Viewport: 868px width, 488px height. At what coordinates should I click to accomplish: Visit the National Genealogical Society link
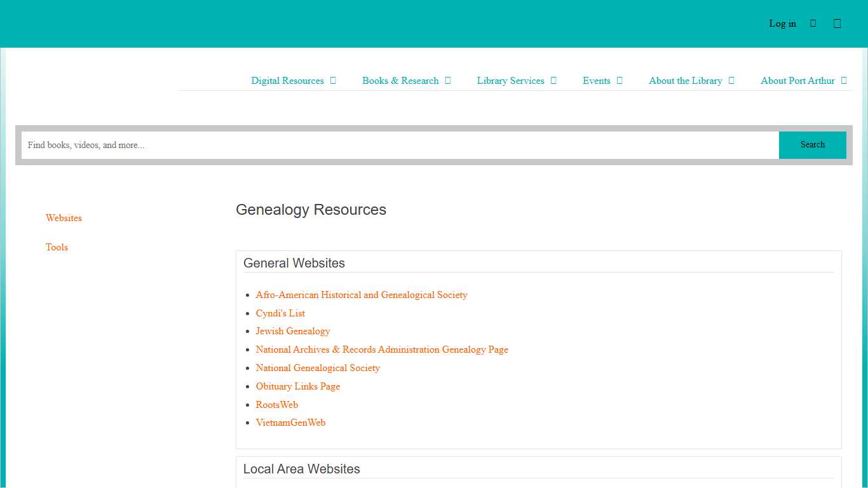(x=318, y=368)
